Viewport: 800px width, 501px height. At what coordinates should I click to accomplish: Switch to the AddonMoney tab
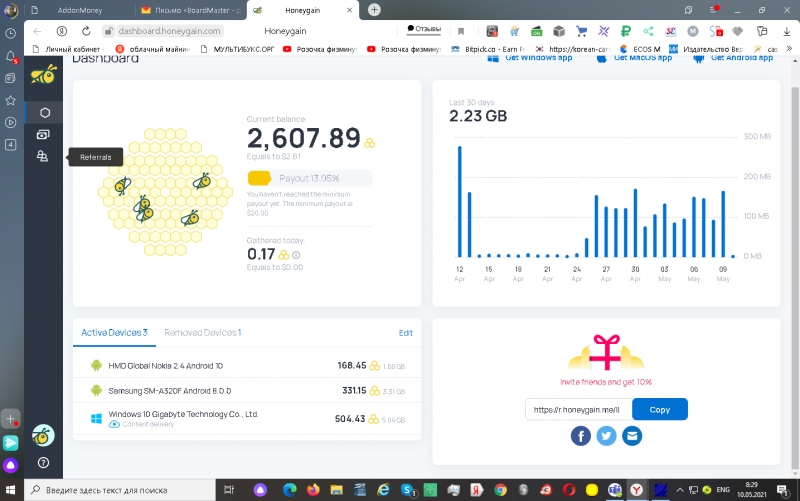80,10
